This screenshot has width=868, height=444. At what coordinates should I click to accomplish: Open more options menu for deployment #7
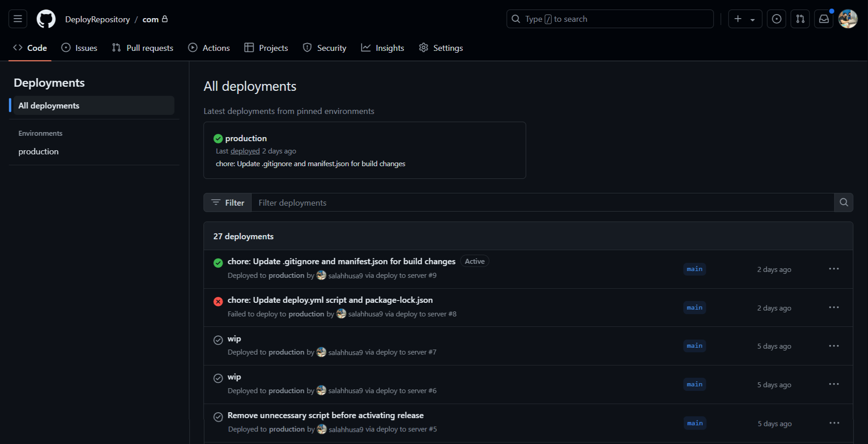coord(834,346)
